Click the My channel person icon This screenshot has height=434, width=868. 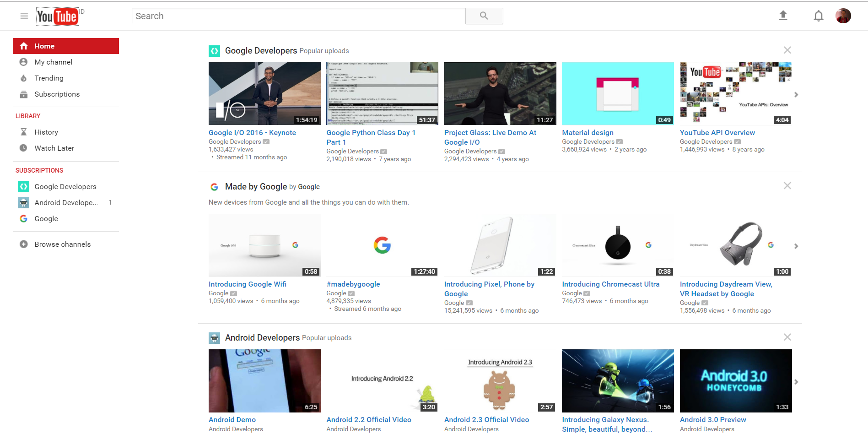pyautogui.click(x=23, y=62)
